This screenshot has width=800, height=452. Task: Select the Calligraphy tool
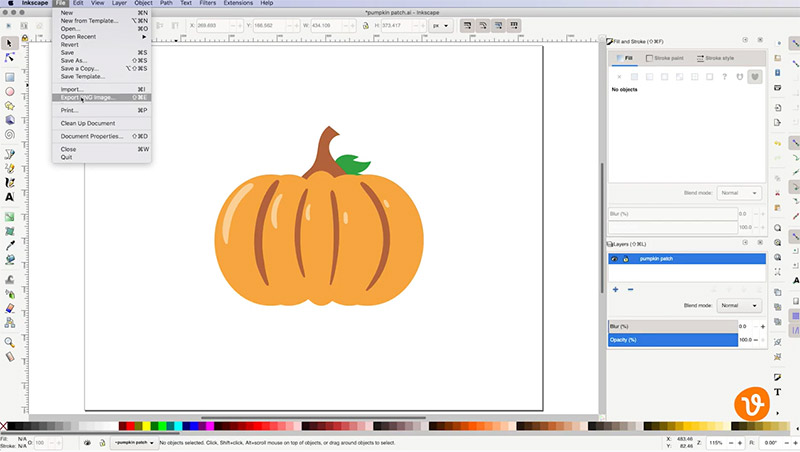[9, 183]
